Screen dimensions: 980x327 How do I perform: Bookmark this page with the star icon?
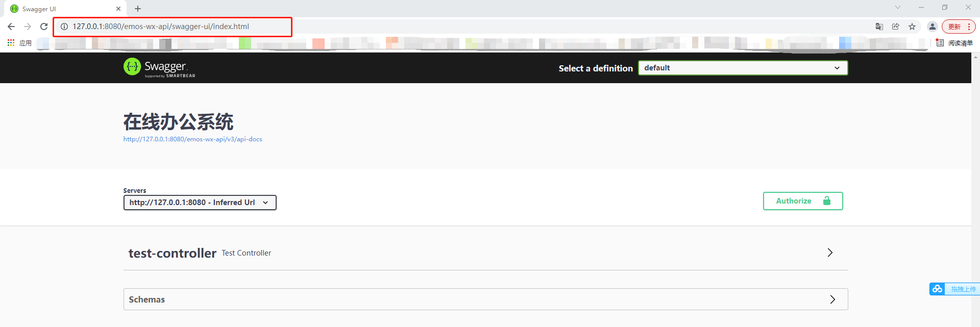tap(912, 27)
